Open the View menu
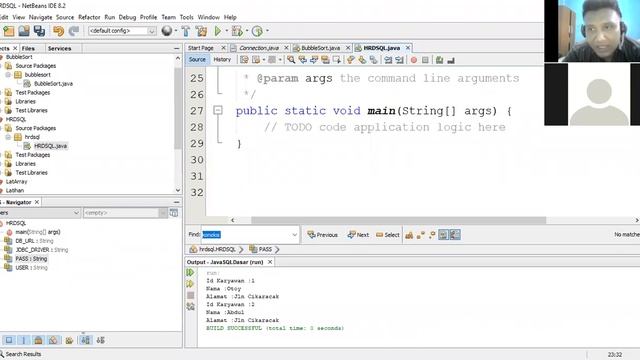640x360 pixels. pyautogui.click(x=19, y=17)
